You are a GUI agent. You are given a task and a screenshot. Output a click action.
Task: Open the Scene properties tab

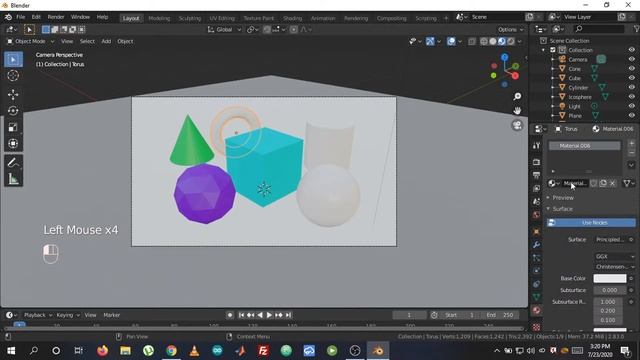[536, 202]
